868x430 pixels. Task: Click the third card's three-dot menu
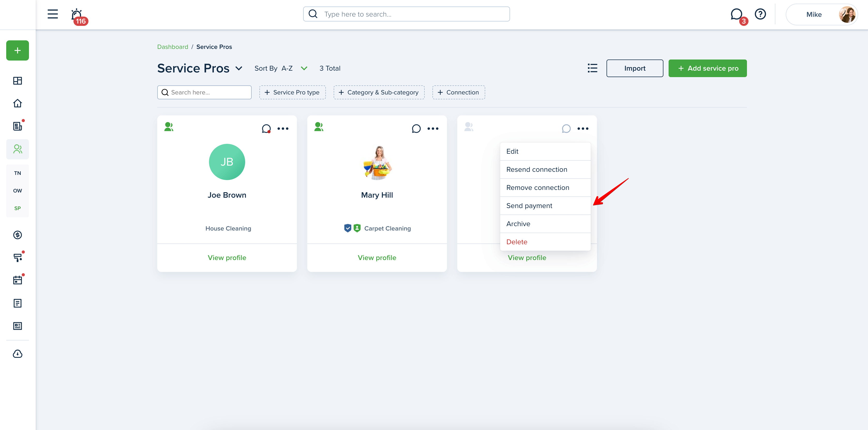(583, 129)
